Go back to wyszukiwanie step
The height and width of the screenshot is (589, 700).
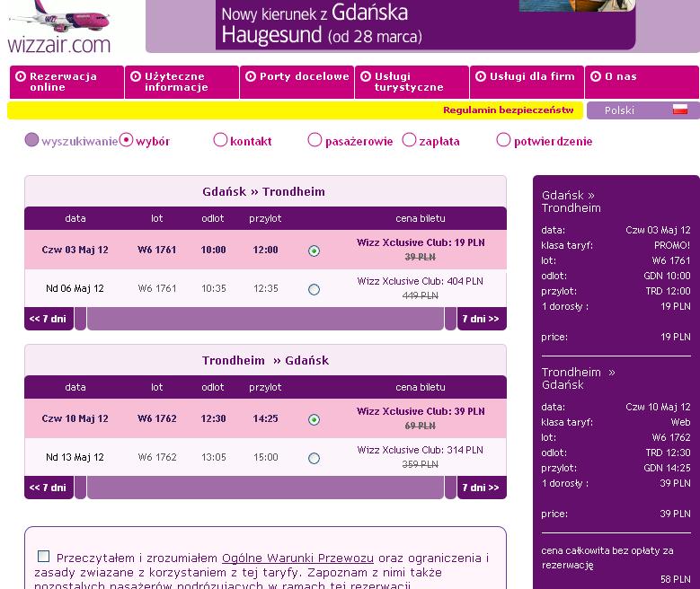pos(71,141)
